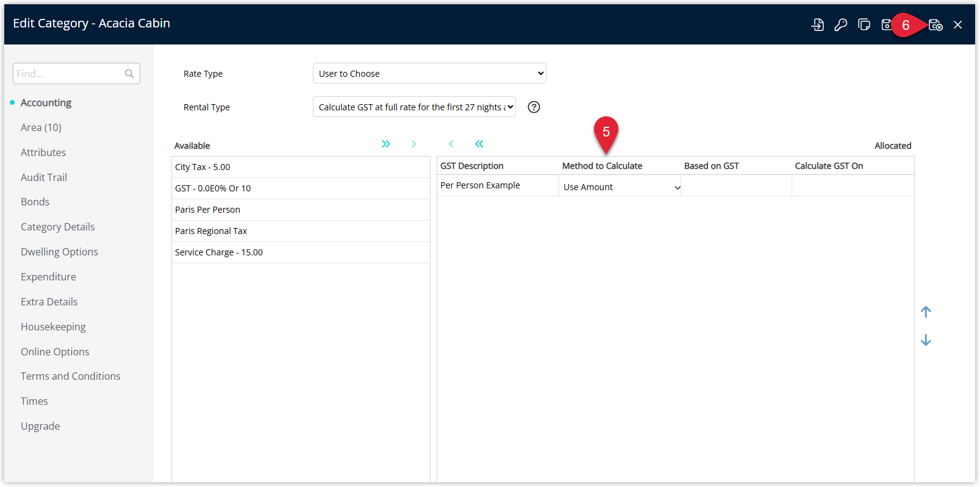Click Calculate GST On cell for Per Person Example

[x=853, y=186]
